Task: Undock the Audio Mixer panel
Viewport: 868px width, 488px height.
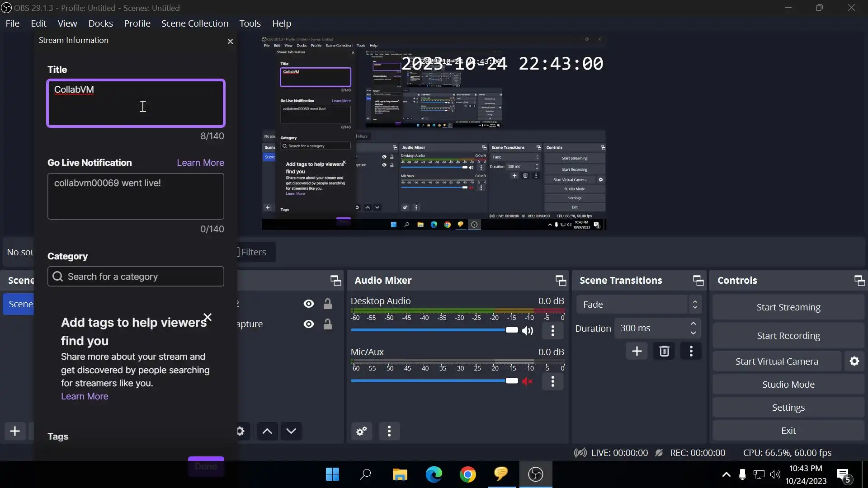Action: pyautogui.click(x=561, y=281)
